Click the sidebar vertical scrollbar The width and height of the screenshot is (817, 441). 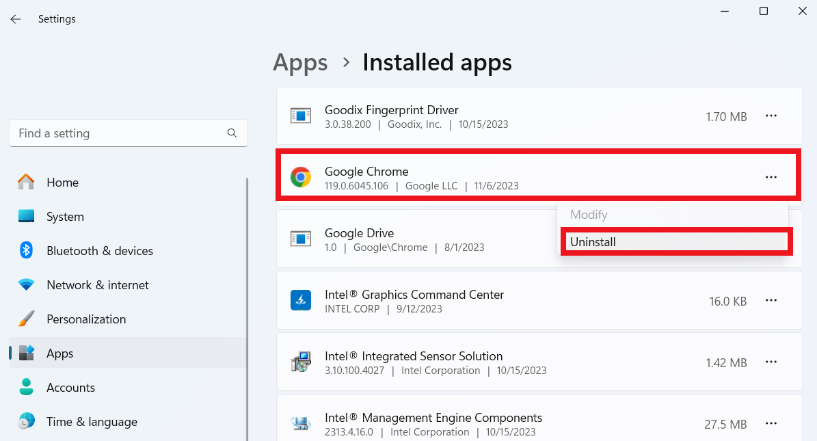click(x=246, y=309)
